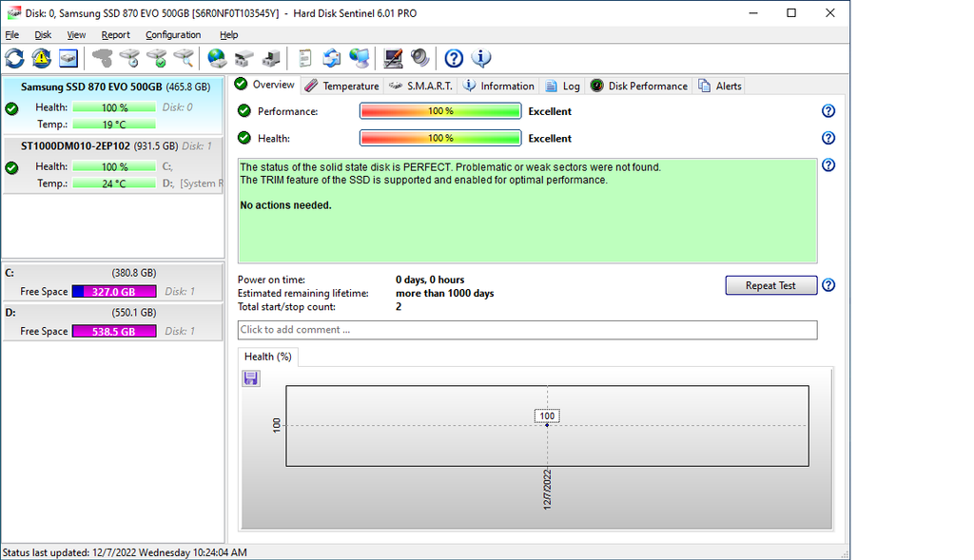Click the Repeat Test button
The width and height of the screenshot is (974, 560).
point(770,285)
